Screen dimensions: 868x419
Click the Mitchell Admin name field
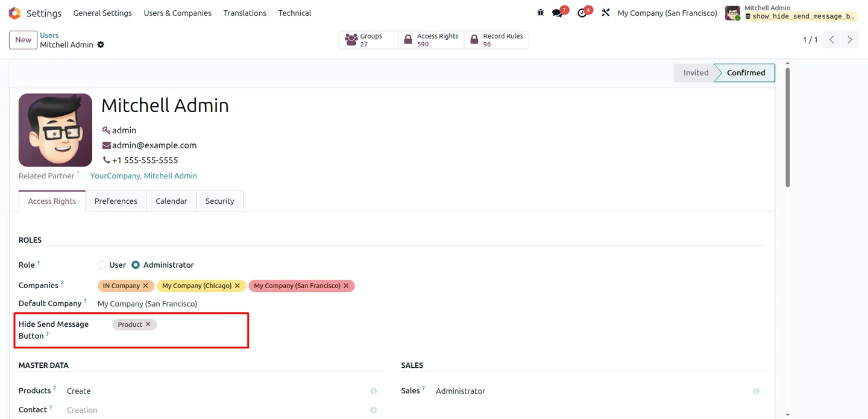tap(165, 106)
